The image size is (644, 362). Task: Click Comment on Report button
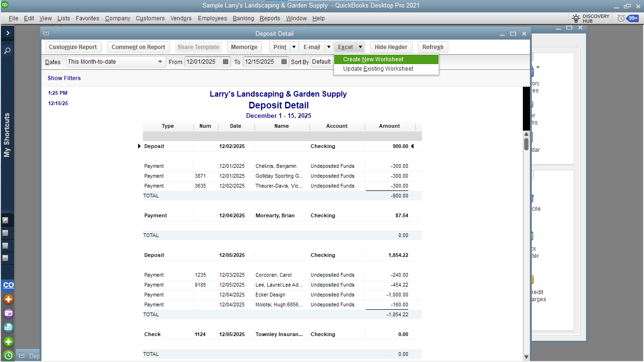pos(138,47)
